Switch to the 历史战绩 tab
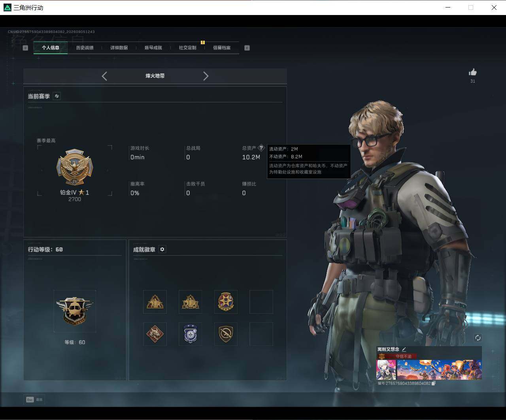 85,48
